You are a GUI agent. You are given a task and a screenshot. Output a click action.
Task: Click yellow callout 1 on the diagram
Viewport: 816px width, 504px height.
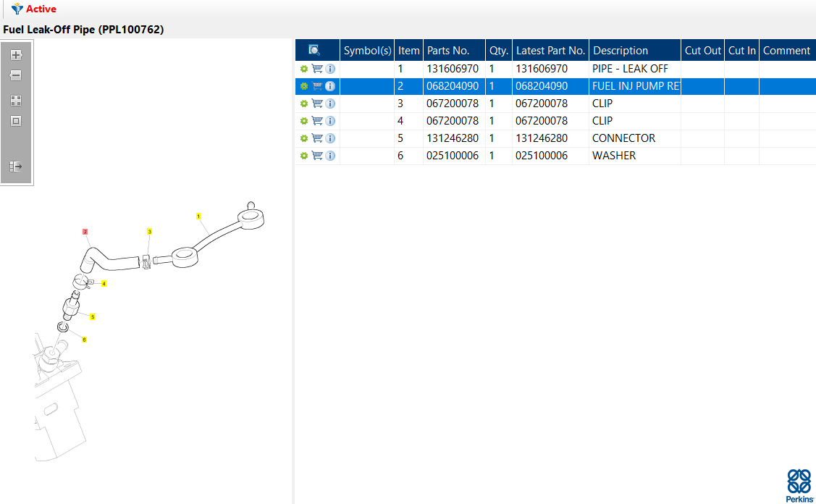coord(198,216)
